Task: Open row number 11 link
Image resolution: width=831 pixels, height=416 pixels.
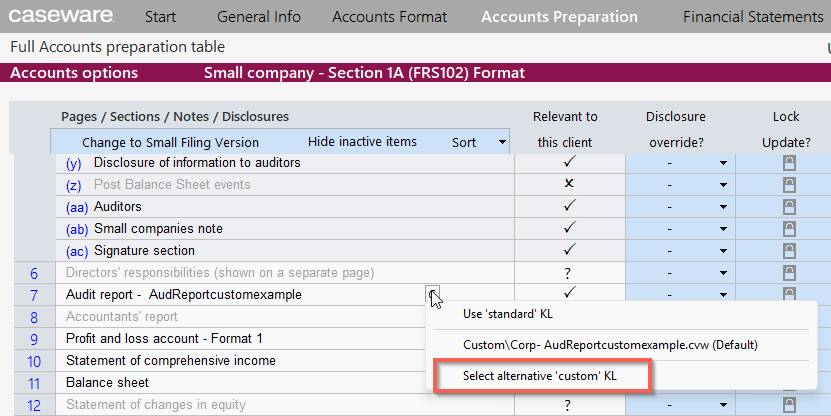Action: click(x=34, y=383)
